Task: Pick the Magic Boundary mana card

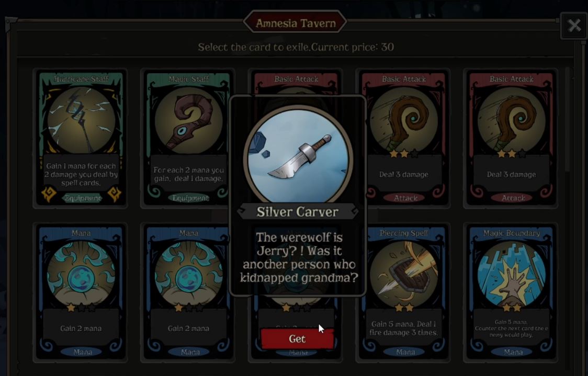Action: coord(511,293)
